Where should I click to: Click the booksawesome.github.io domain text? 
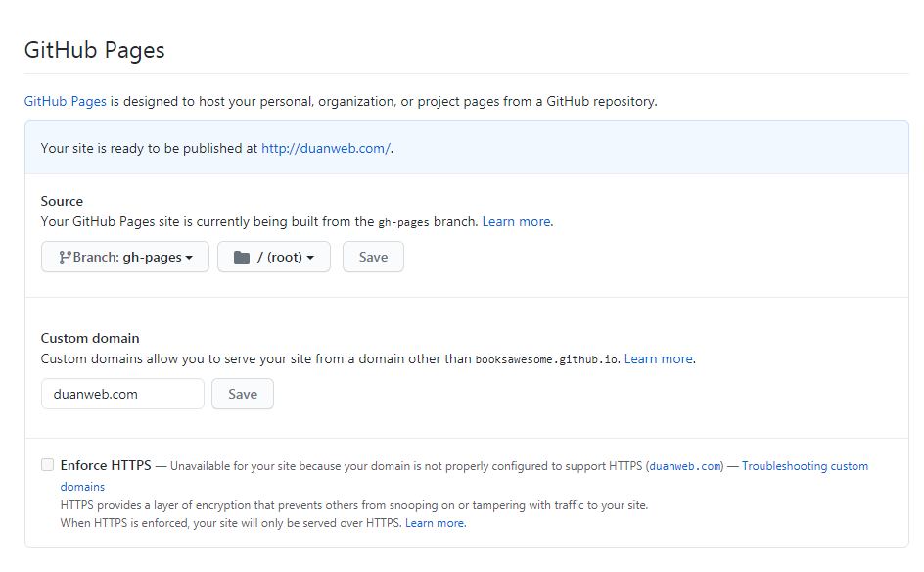(546, 359)
